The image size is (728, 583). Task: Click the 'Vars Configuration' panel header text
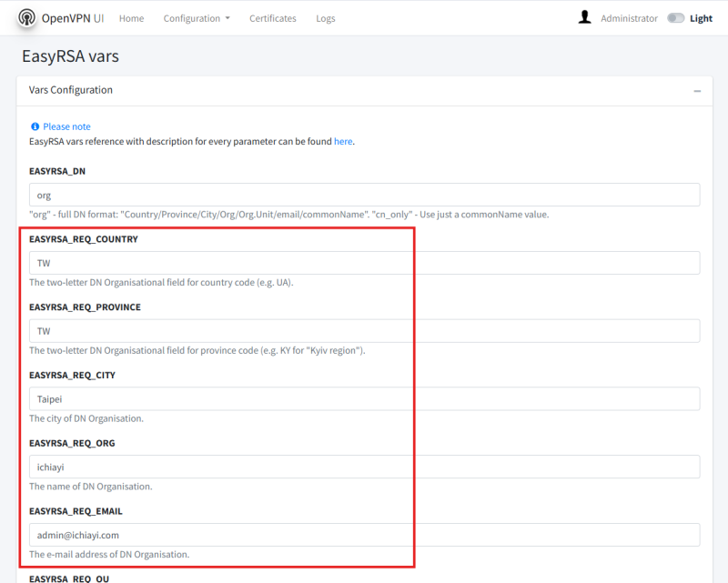coord(71,90)
